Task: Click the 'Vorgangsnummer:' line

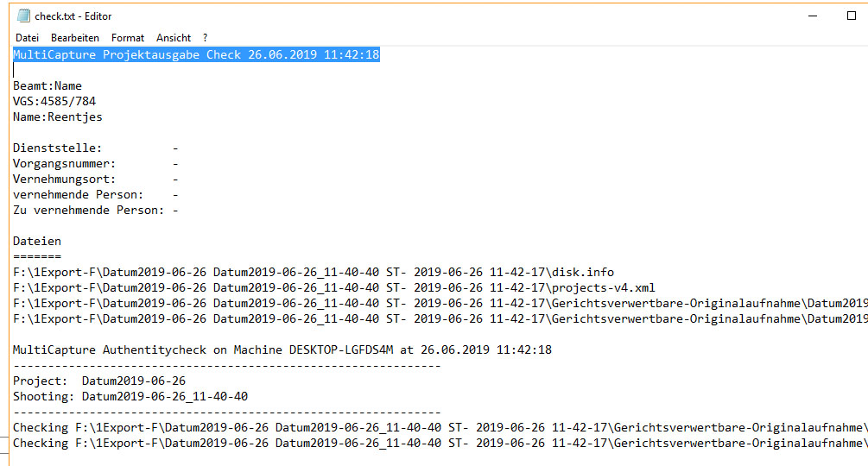Action: 95,164
